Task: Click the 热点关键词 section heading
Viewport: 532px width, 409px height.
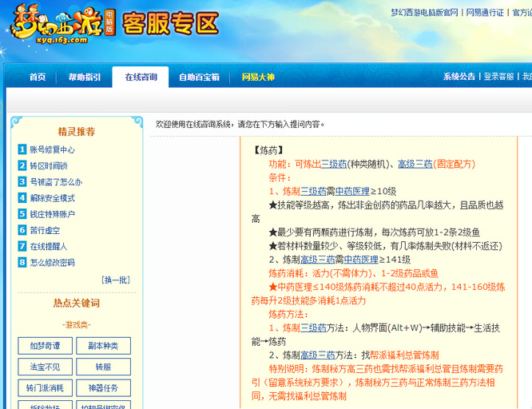Action: click(x=77, y=303)
